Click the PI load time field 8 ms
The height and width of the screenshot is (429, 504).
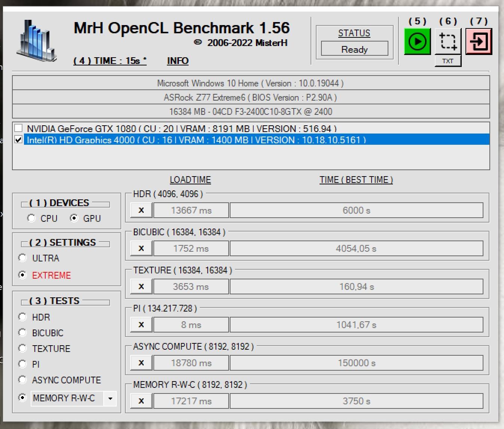click(x=191, y=325)
